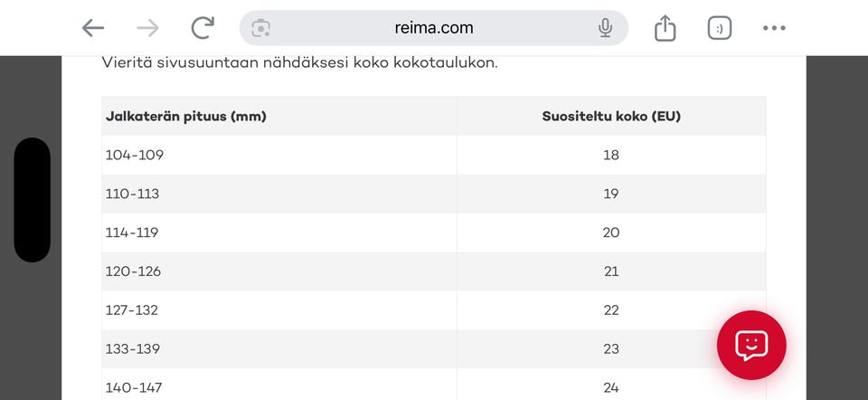Select the size 18 cell
Viewport: 868px width, 400px height.
coord(611,155)
